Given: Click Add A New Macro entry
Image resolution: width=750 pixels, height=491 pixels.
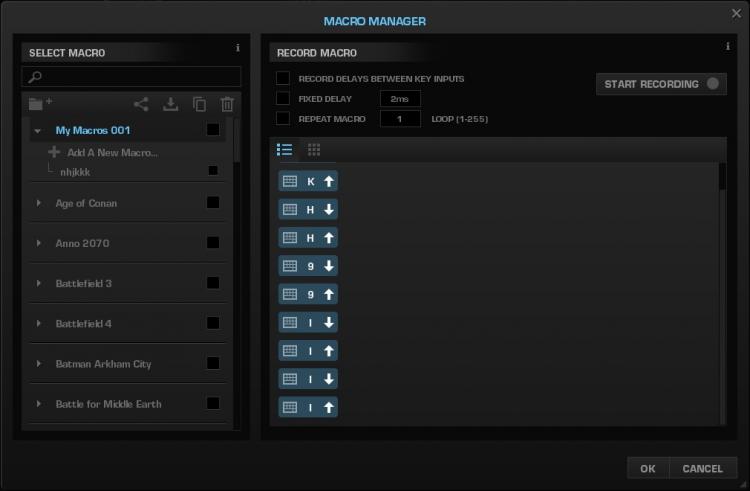Looking at the screenshot, I should click(x=112, y=153).
